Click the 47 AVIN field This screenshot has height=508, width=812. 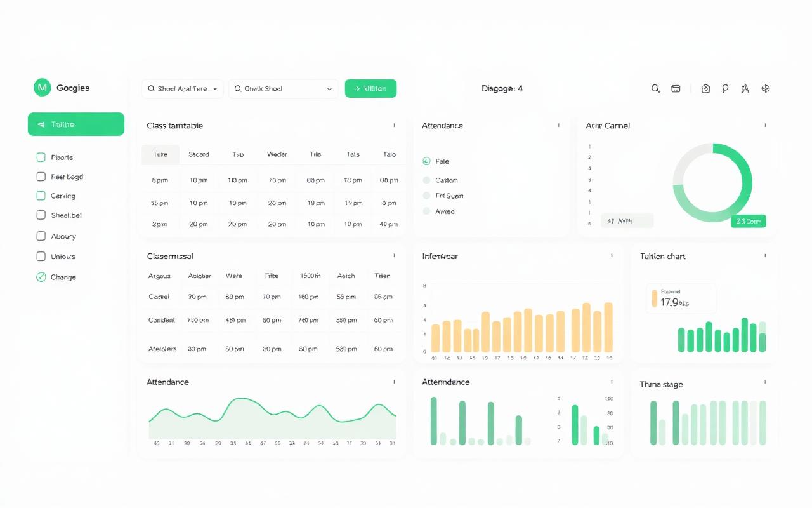tap(627, 221)
